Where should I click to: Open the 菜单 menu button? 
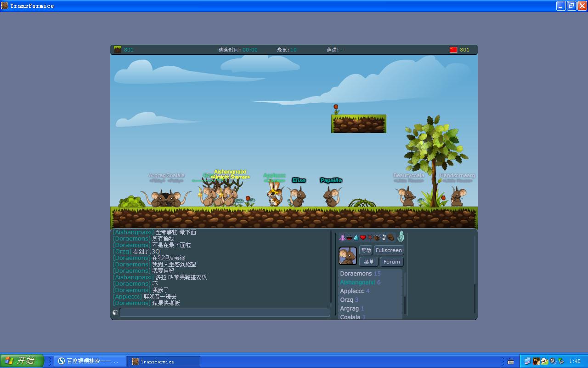click(368, 262)
